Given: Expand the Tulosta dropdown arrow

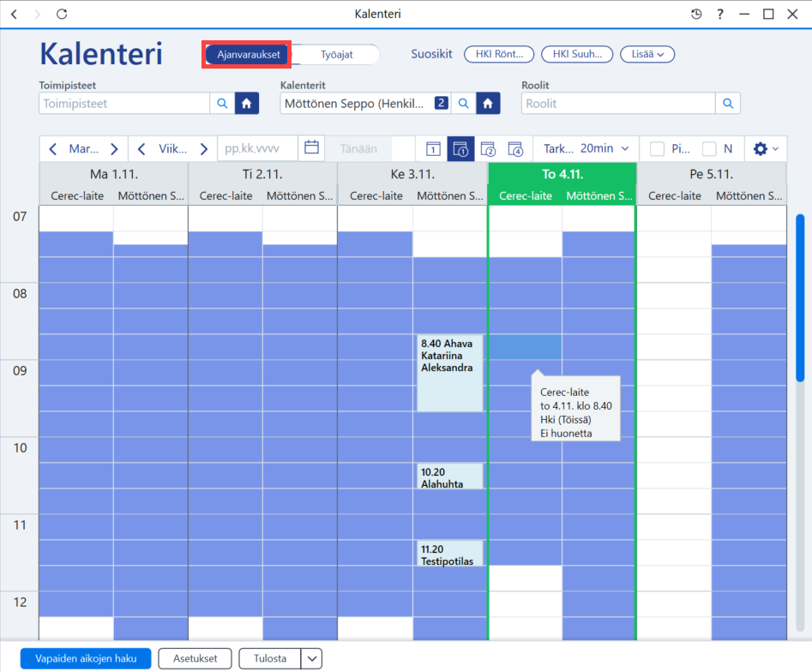Looking at the screenshot, I should [x=312, y=658].
